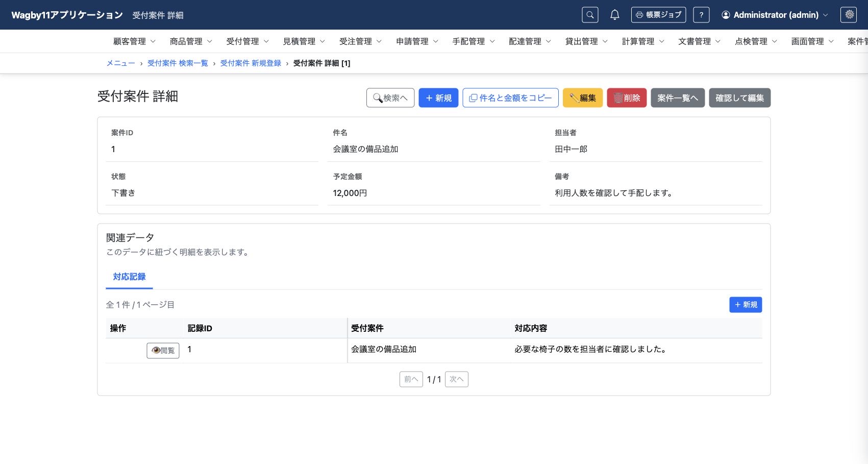Go to メニュー breadcrumb link

point(120,63)
